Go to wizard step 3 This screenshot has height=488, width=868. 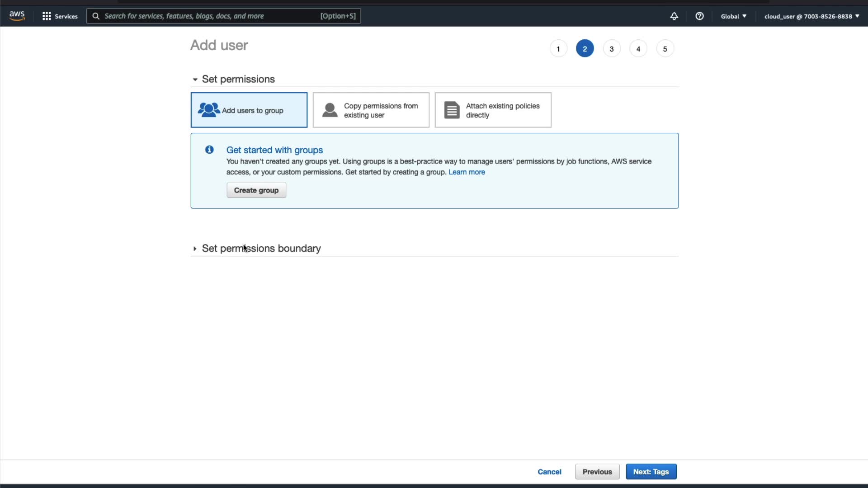tap(611, 49)
